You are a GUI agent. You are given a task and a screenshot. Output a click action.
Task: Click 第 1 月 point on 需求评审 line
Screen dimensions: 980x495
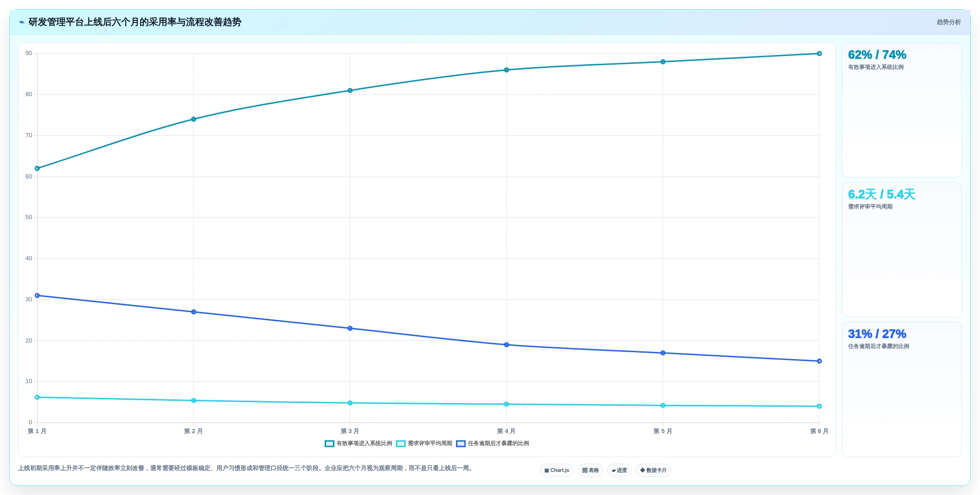(37, 397)
